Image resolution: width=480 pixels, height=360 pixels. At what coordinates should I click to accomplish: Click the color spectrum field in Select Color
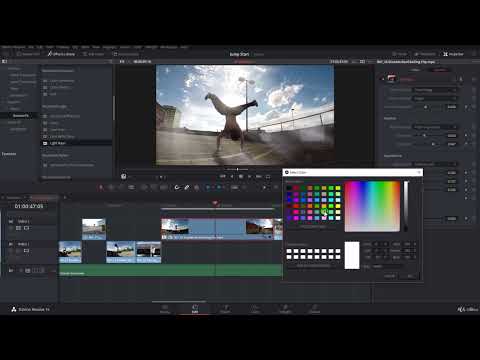[x=372, y=206]
